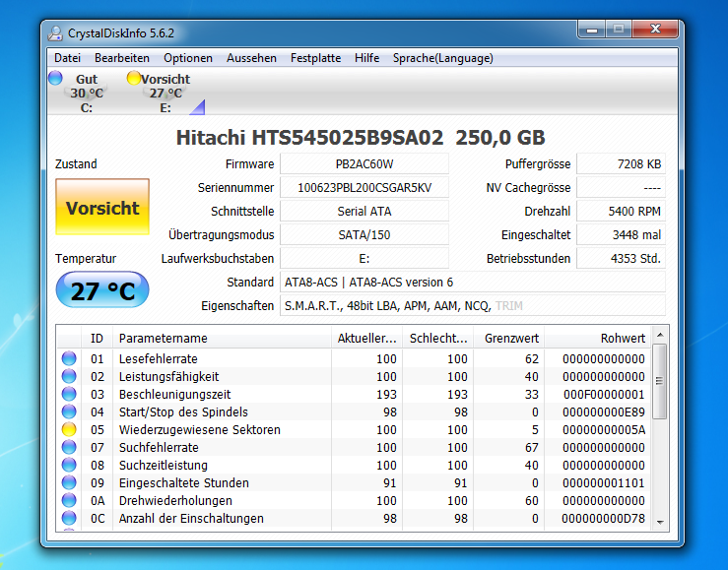Select the Drehwiederholungen parameter name
Viewport: 728px width, 570px height.
175,501
